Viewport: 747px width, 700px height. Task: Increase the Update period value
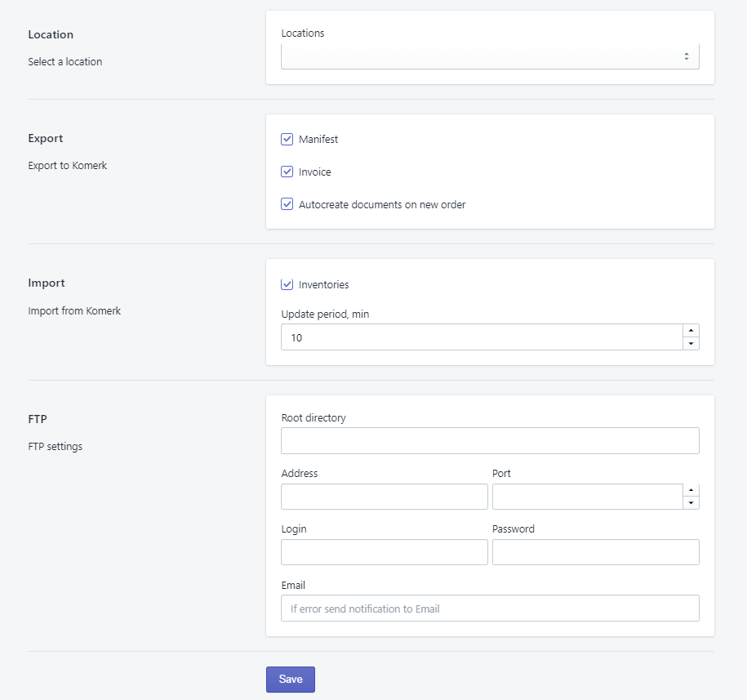tap(691, 331)
